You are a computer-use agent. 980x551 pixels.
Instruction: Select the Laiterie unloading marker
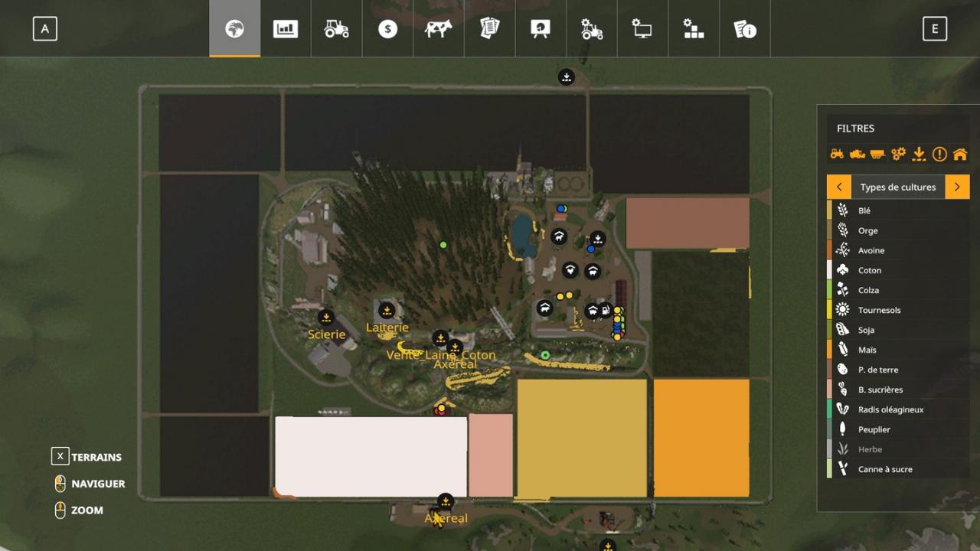387,311
